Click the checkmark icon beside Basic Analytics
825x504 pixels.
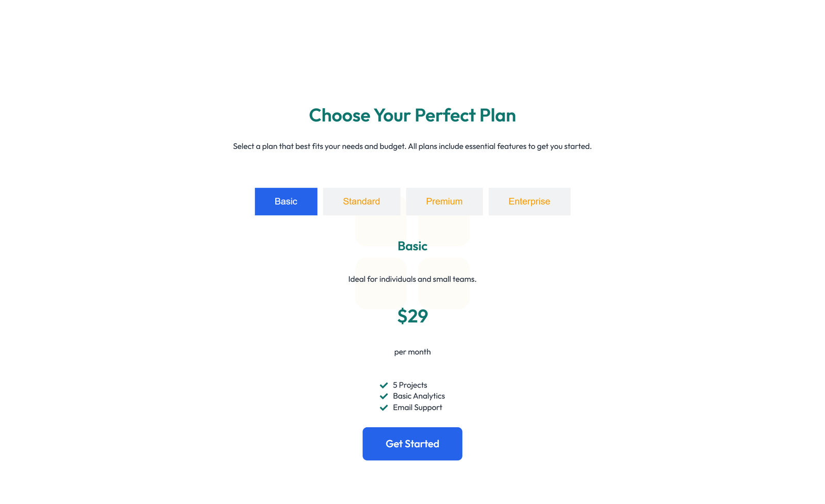click(384, 396)
